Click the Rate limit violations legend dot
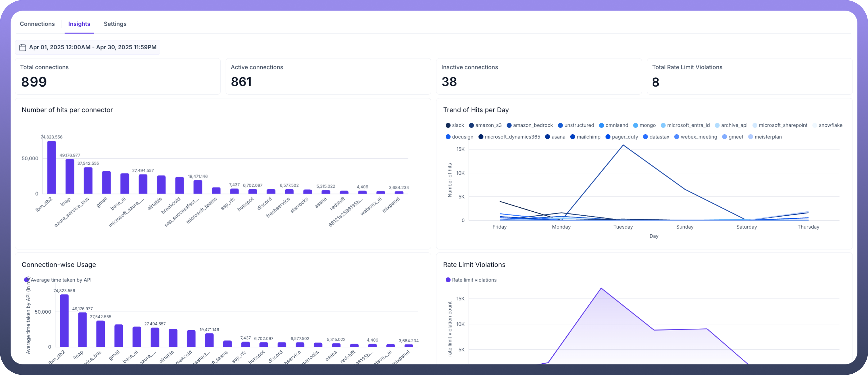This screenshot has width=868, height=375. coord(448,280)
